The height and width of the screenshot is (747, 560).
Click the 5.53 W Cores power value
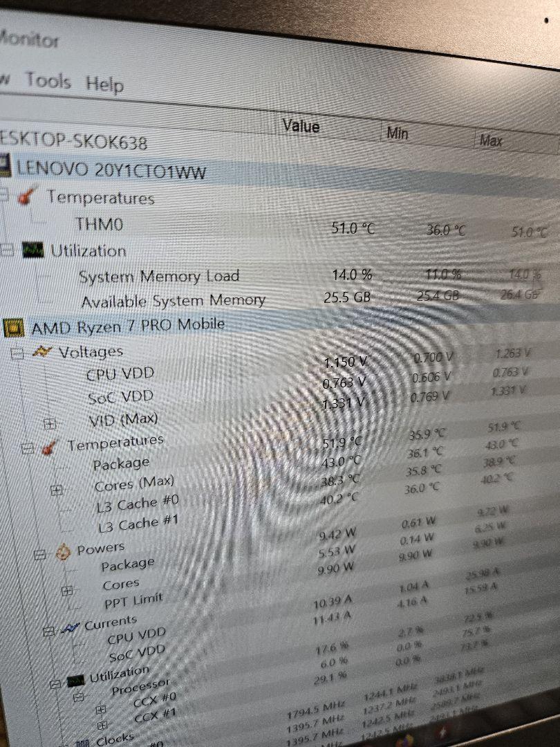pyautogui.click(x=336, y=552)
